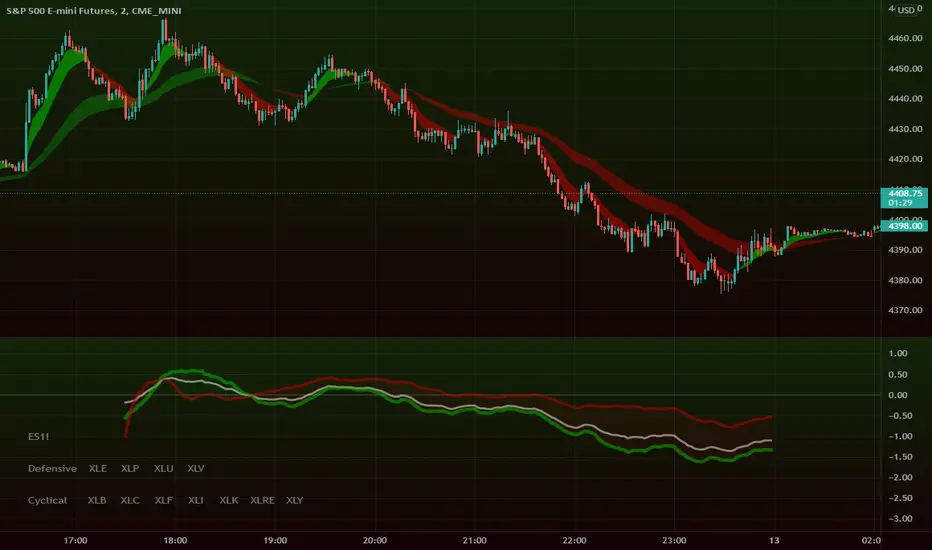Screen dimensions: 932x550
Task: Select the XLP sector label
Action: (x=130, y=469)
